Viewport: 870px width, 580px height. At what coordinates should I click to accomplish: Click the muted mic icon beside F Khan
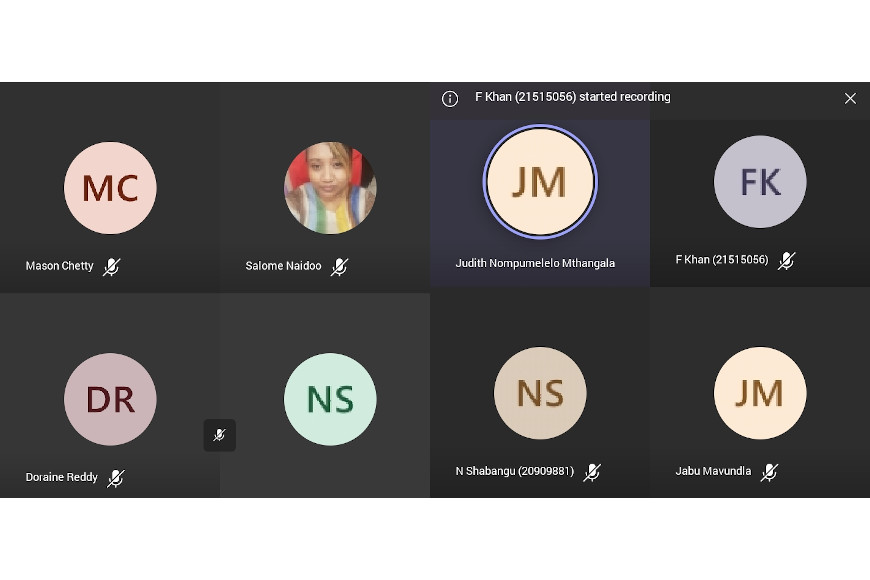(786, 260)
